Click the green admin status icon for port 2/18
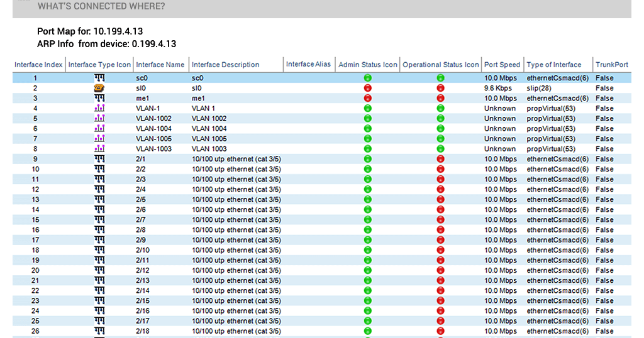 pos(367,331)
